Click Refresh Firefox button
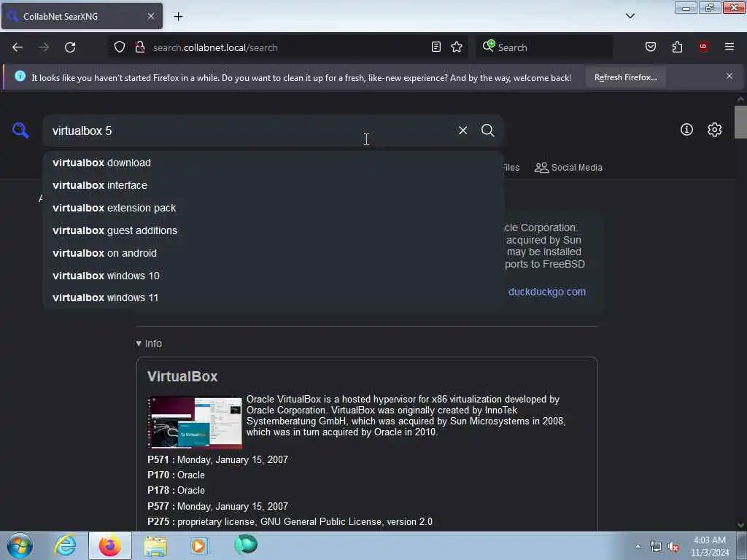This screenshot has height=560, width=747. click(x=625, y=77)
